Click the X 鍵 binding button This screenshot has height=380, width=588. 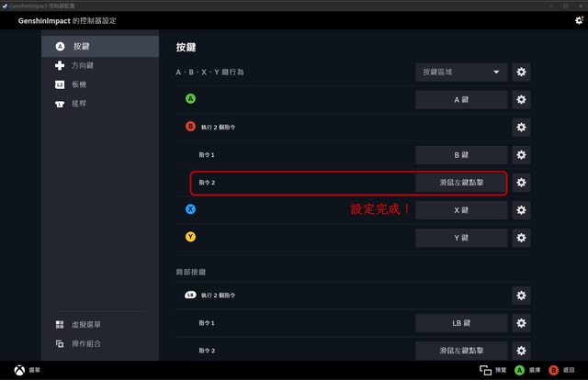tap(461, 210)
